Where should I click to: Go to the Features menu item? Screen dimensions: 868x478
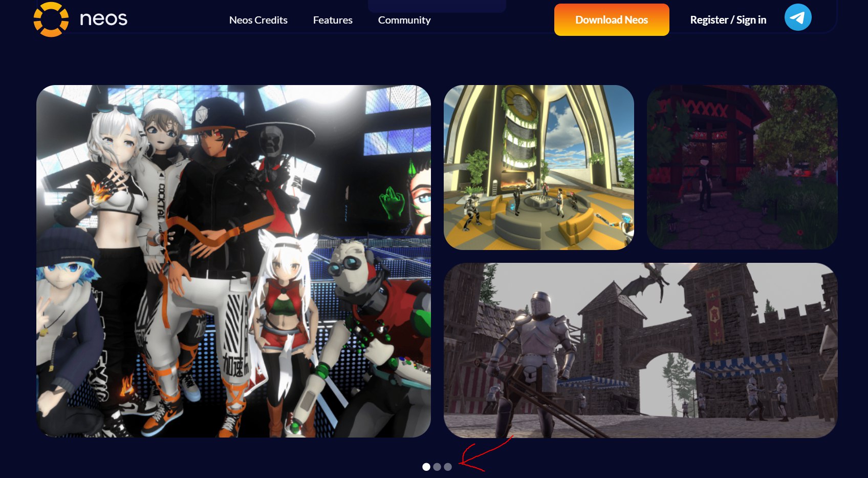(333, 20)
